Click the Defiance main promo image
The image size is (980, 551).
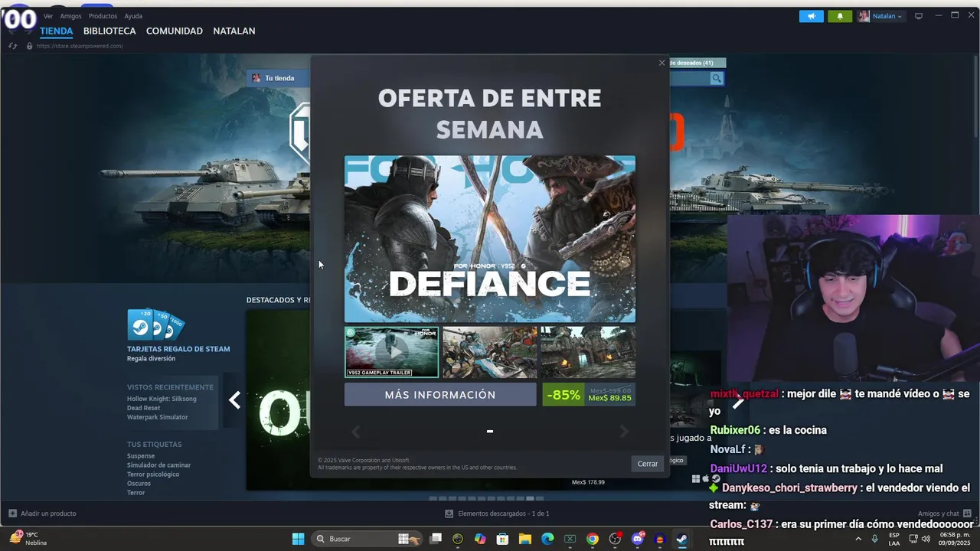(490, 239)
